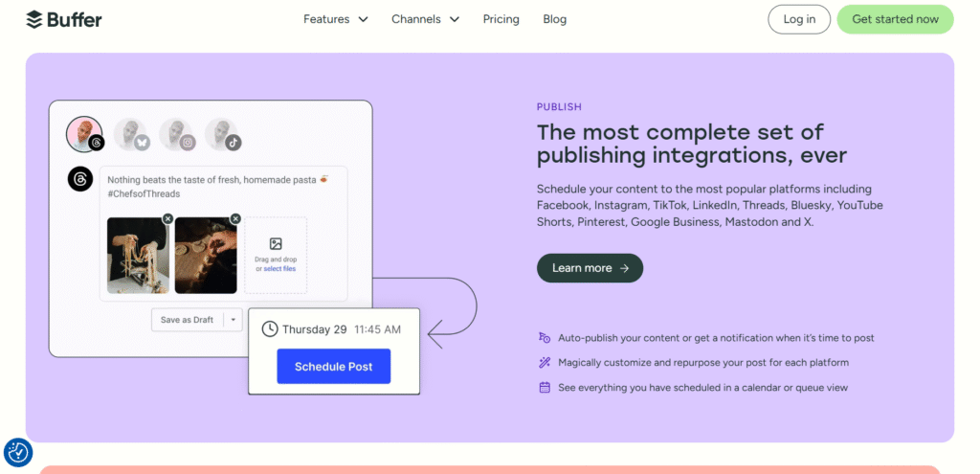Click the magic wand customize icon
The height and width of the screenshot is (474, 980).
coord(545,363)
